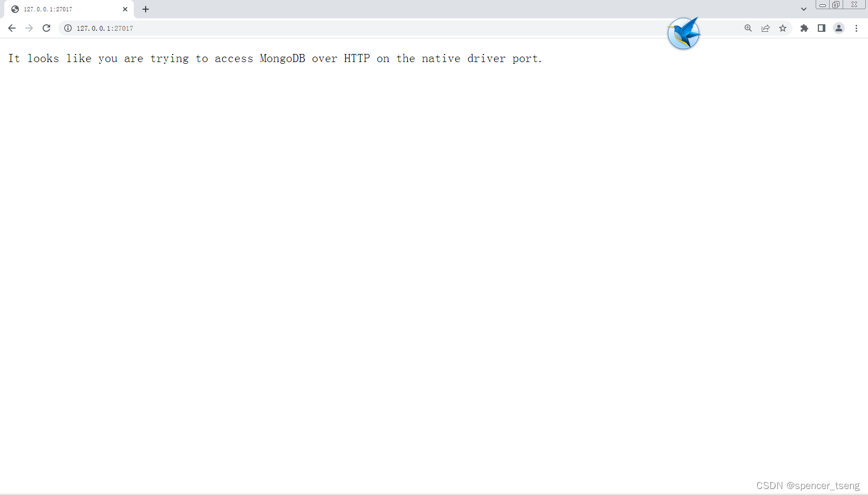
Task: Bookmark this tab with star icon
Action: click(x=783, y=28)
